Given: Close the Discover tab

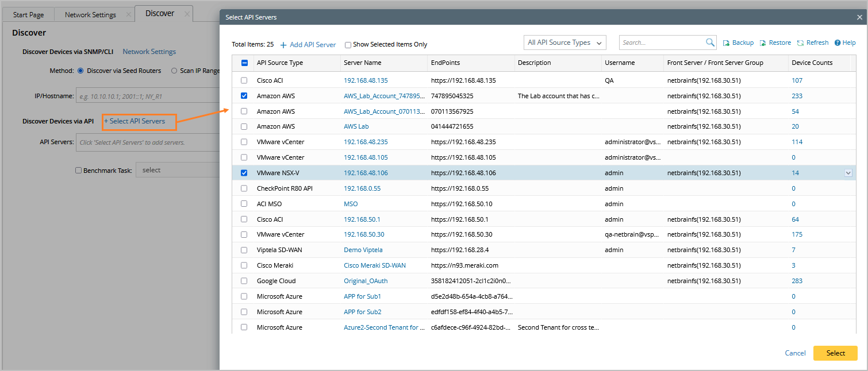Looking at the screenshot, I should [187, 14].
